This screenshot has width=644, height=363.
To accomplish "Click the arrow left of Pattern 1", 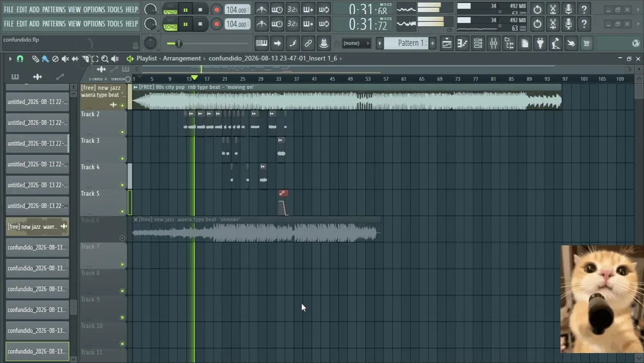I will pyautogui.click(x=380, y=43).
